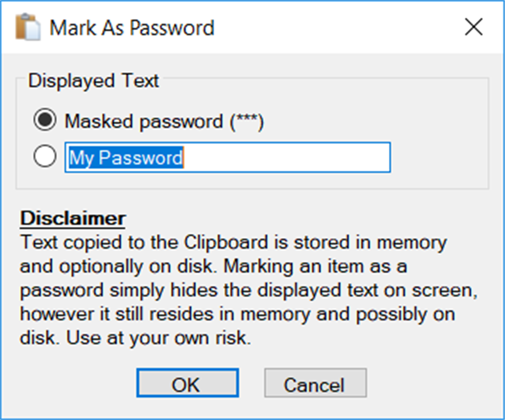
Task: Click the asterisks in Masked password label
Action: click(246, 122)
